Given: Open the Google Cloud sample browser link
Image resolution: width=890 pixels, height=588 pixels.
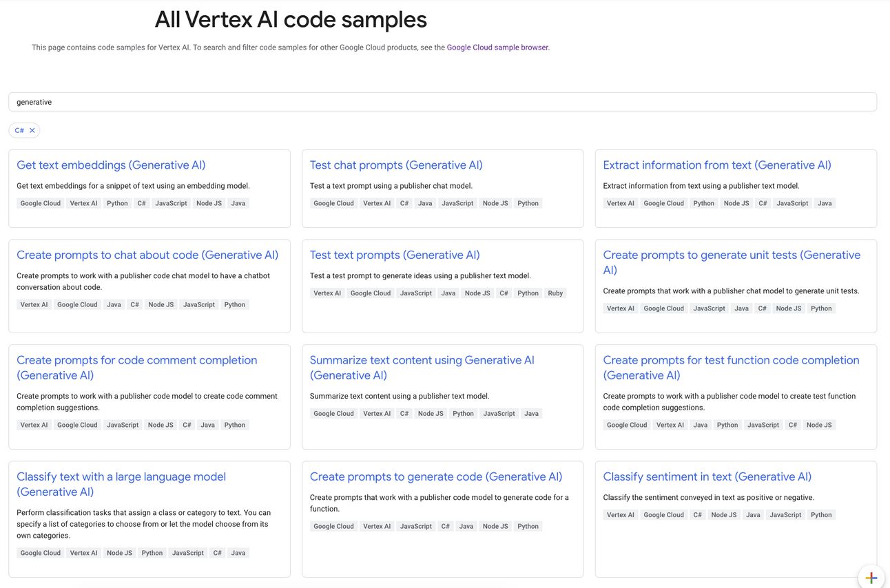Looking at the screenshot, I should pyautogui.click(x=497, y=48).
